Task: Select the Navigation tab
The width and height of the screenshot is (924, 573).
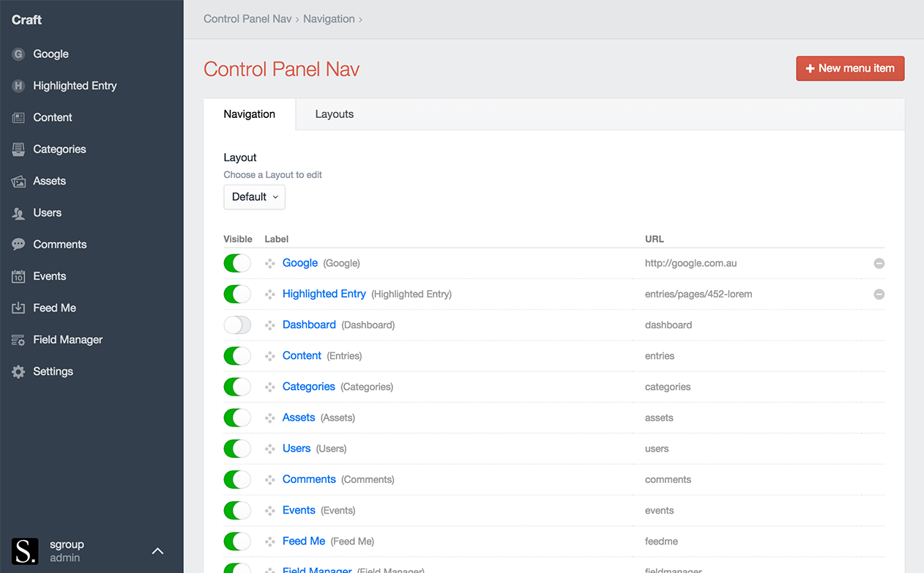Action: [x=249, y=114]
